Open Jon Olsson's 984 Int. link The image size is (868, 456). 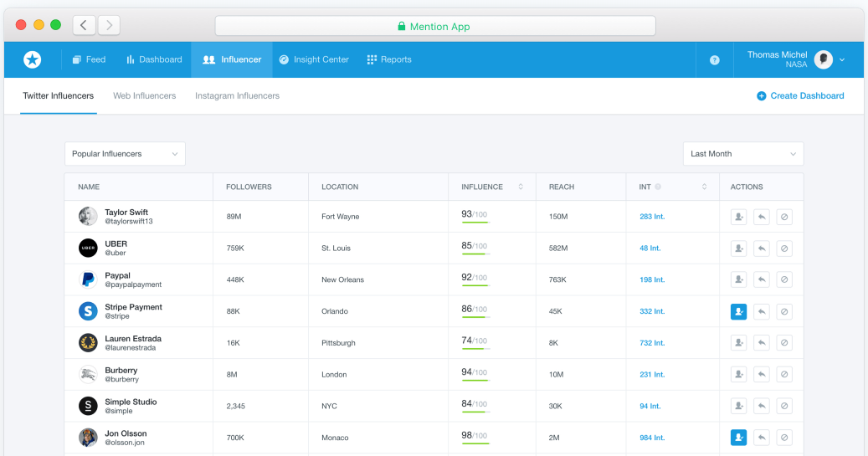click(x=652, y=438)
